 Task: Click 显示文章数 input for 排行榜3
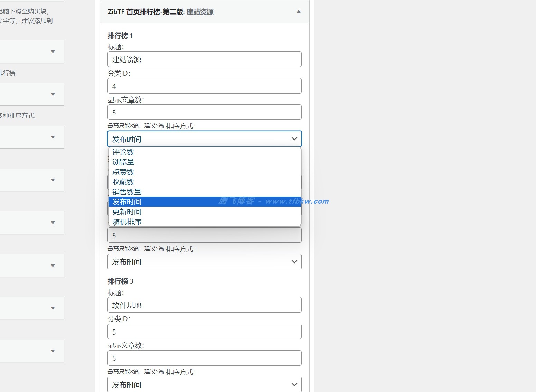204,358
